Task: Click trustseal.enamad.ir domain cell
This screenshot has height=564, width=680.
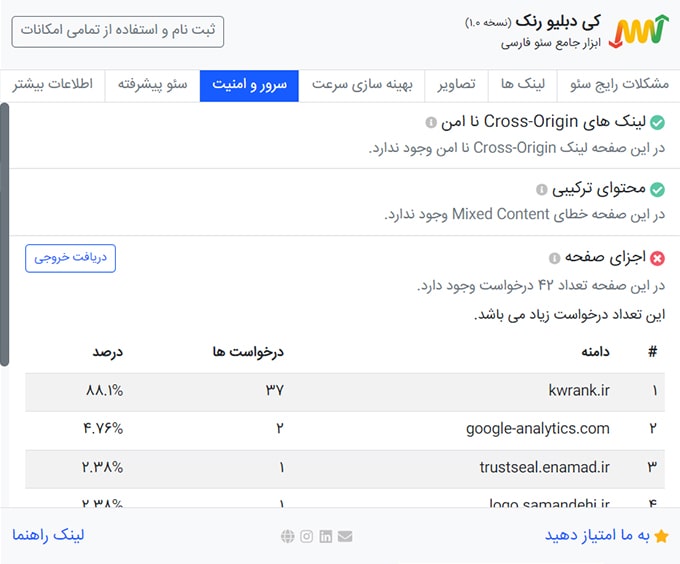Action: [545, 467]
